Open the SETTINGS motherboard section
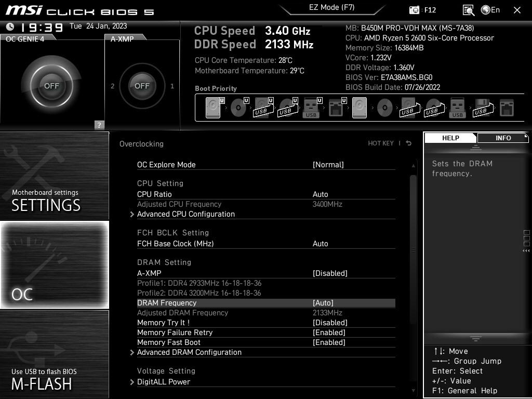Screen dimensions: 532x399 coord(54,176)
